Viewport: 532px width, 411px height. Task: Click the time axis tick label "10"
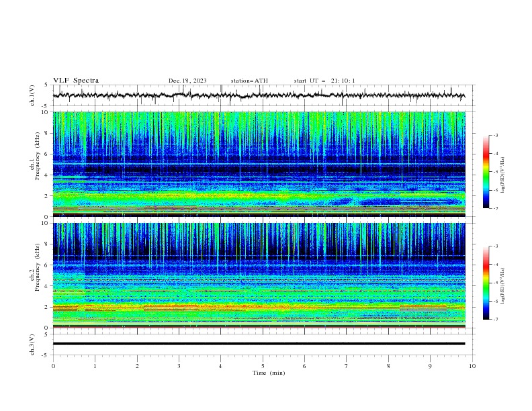pos(472,366)
